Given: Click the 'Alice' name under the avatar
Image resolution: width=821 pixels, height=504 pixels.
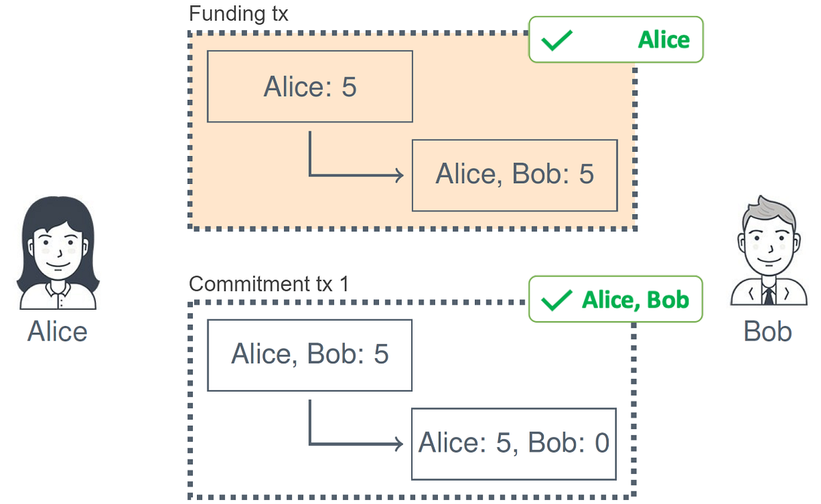Looking at the screenshot, I should pos(57,332).
